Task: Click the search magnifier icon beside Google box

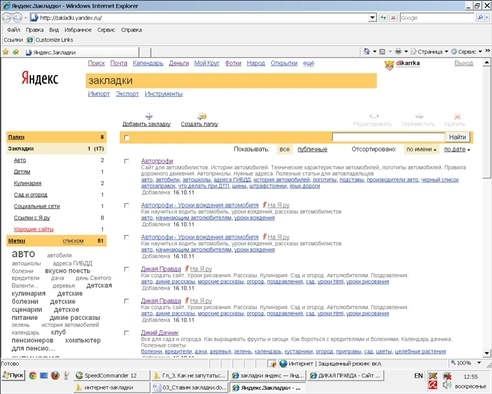Action: [x=480, y=18]
